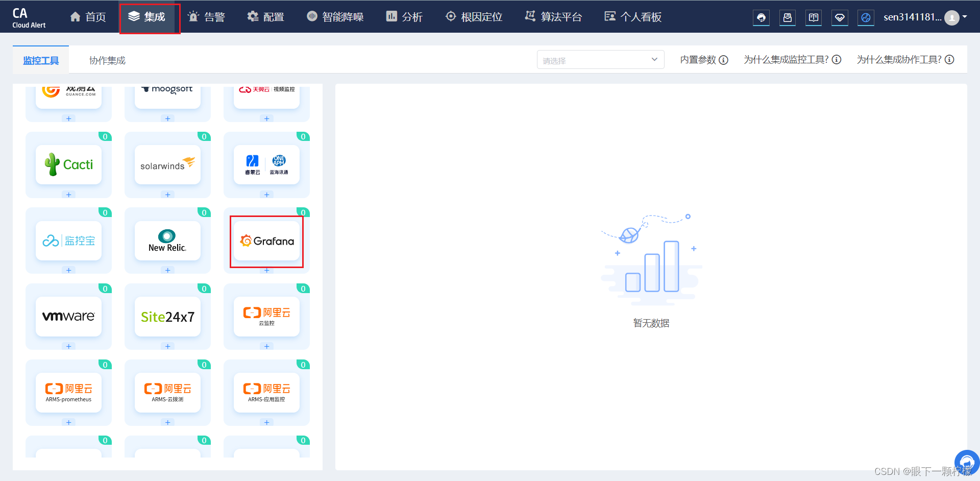The height and width of the screenshot is (481, 980).
Task: Open the 个人看板 dashboard menu
Action: coord(633,17)
